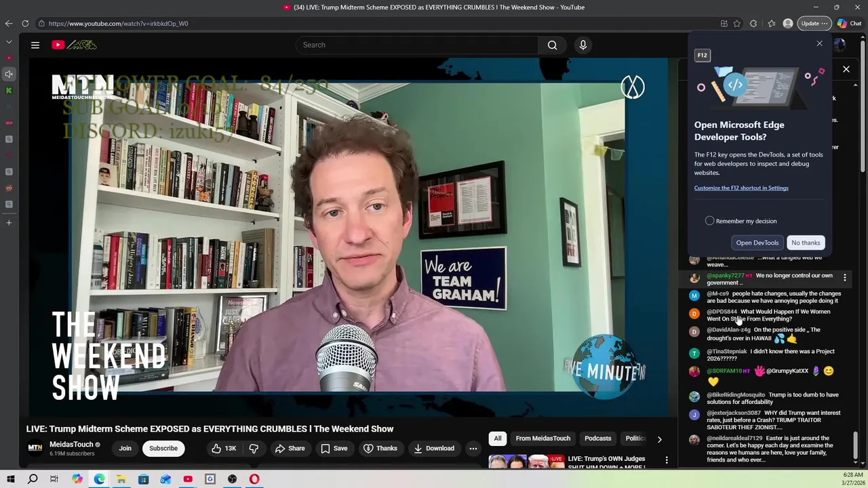Like the video with thumbs up
The width and height of the screenshot is (868, 488).
pyautogui.click(x=223, y=448)
